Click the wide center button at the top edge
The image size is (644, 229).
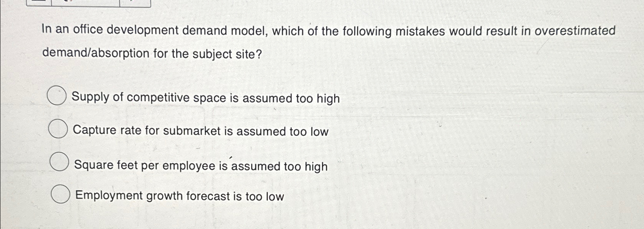pyautogui.click(x=86, y=3)
